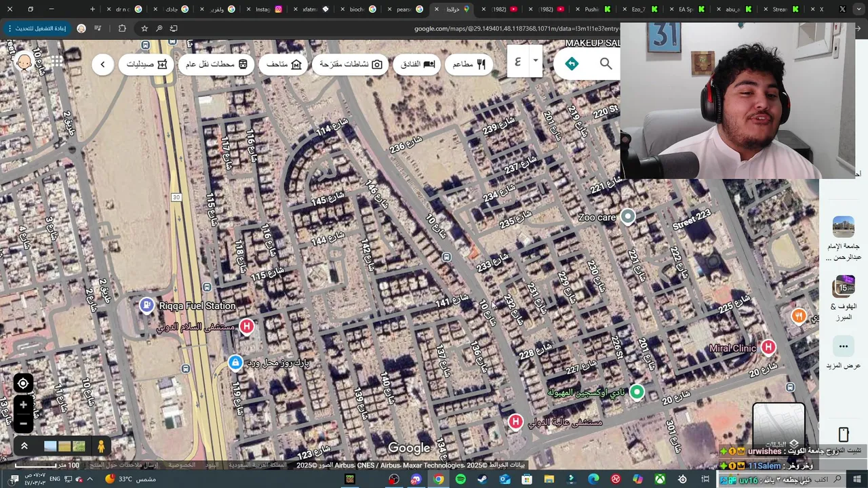Image resolution: width=868 pixels, height=488 pixels.
Task: Toggle the Museums category chip
Action: pyautogui.click(x=283, y=64)
